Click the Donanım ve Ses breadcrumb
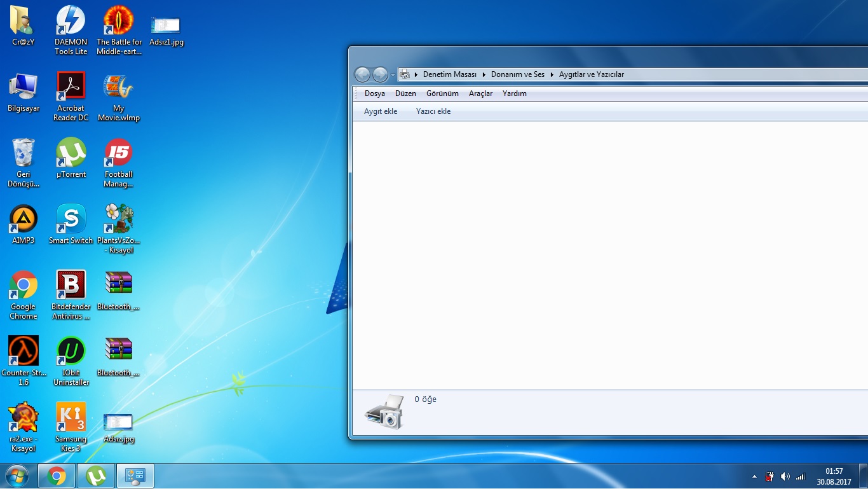 (518, 74)
